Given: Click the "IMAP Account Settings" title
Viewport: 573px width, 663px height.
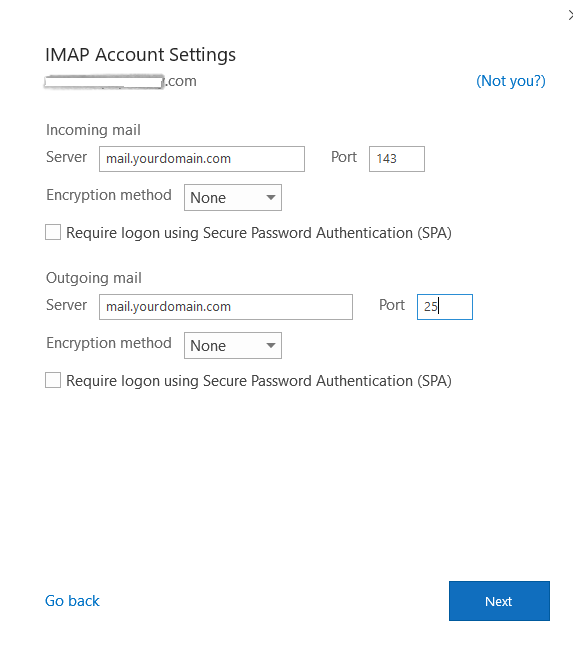Looking at the screenshot, I should point(140,55).
